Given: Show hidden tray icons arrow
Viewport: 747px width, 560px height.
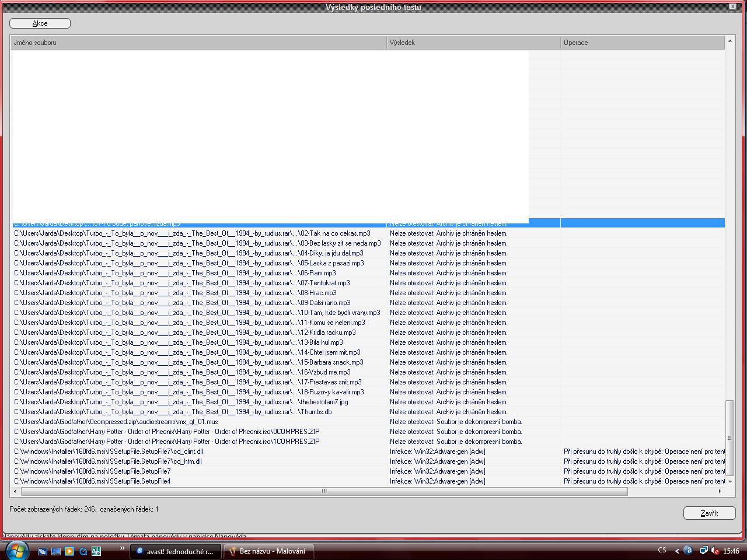Looking at the screenshot, I should pyautogui.click(x=677, y=551).
